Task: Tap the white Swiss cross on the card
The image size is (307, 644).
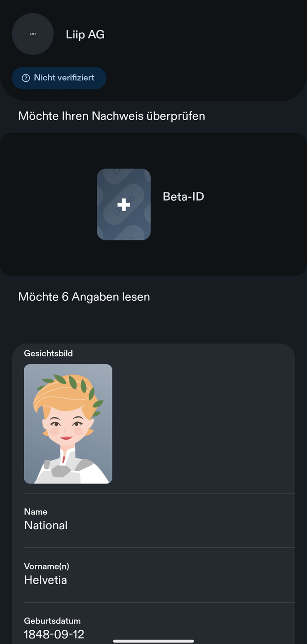Action: coord(123,204)
